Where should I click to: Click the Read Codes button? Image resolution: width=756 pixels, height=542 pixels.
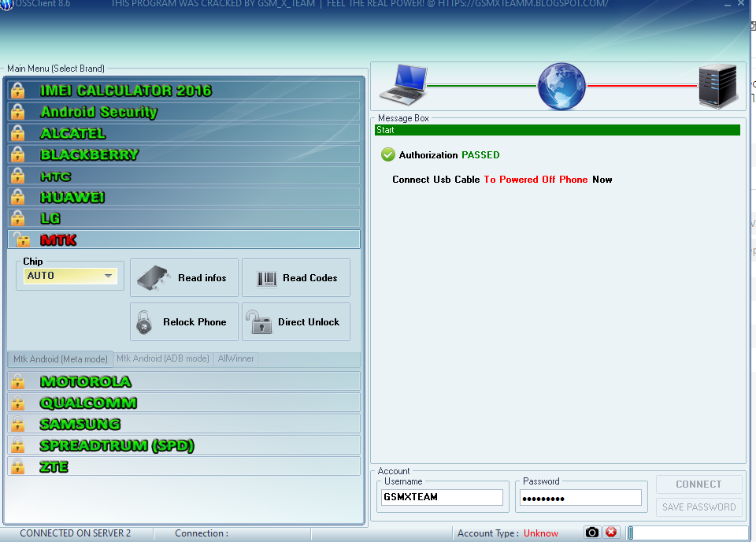pyautogui.click(x=296, y=278)
